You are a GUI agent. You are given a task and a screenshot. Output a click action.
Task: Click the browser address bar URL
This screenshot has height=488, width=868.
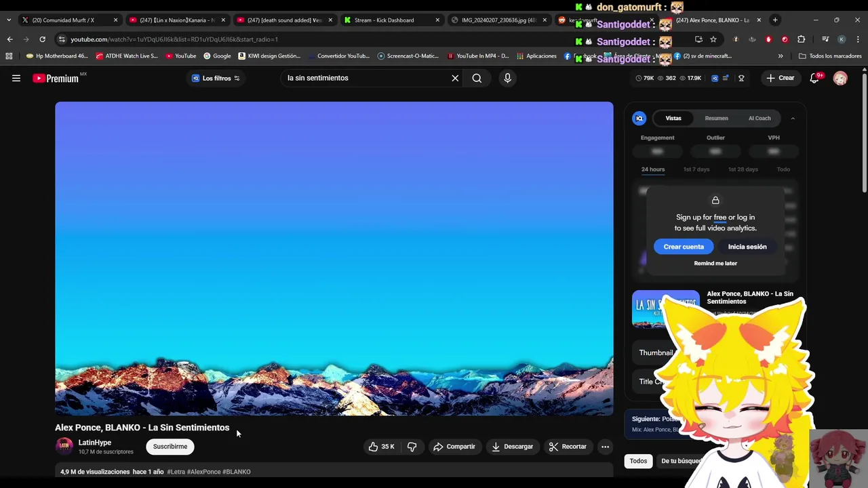[x=174, y=39]
